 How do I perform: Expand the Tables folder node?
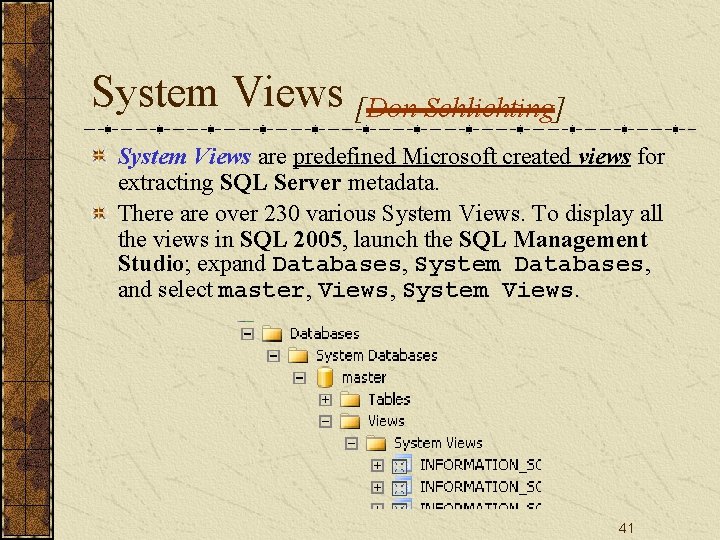coord(325,399)
